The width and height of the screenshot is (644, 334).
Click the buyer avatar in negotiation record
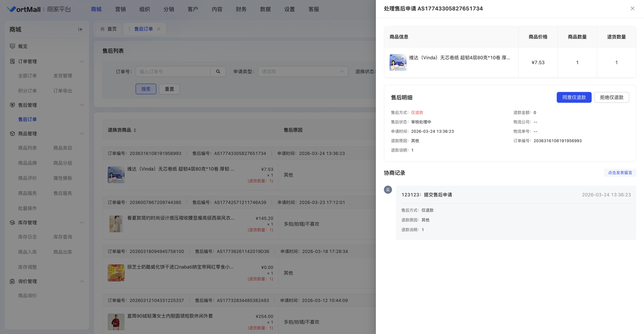[x=388, y=190]
